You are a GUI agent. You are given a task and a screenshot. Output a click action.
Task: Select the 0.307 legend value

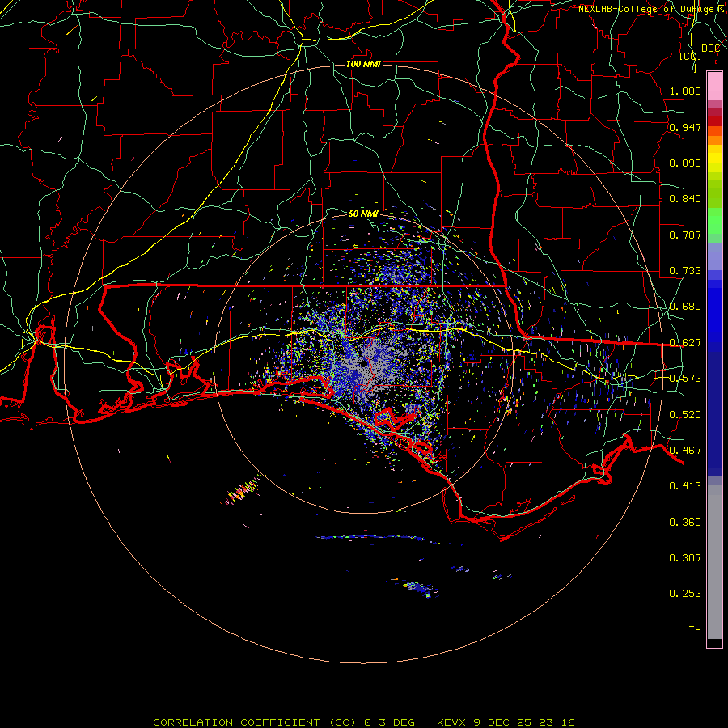(685, 558)
